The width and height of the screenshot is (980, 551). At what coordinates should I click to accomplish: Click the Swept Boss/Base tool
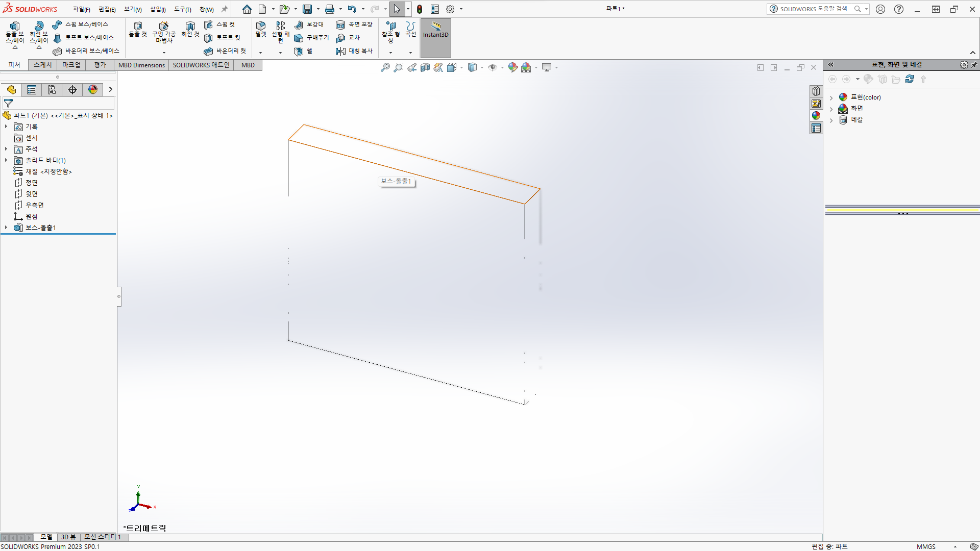tap(81, 24)
